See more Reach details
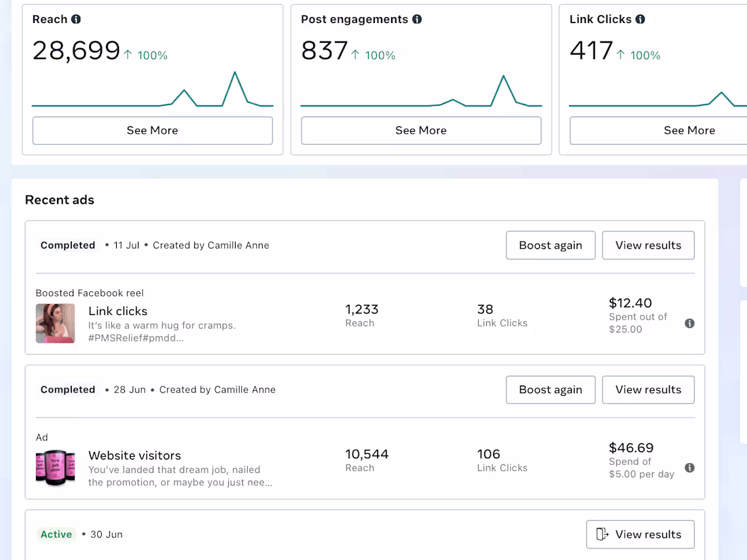This screenshot has height=560, width=747. point(152,130)
